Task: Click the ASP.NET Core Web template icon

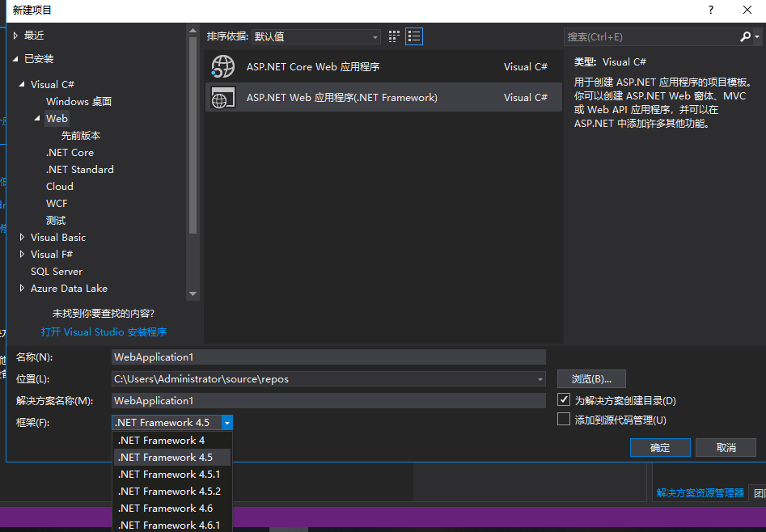Action: (222, 66)
